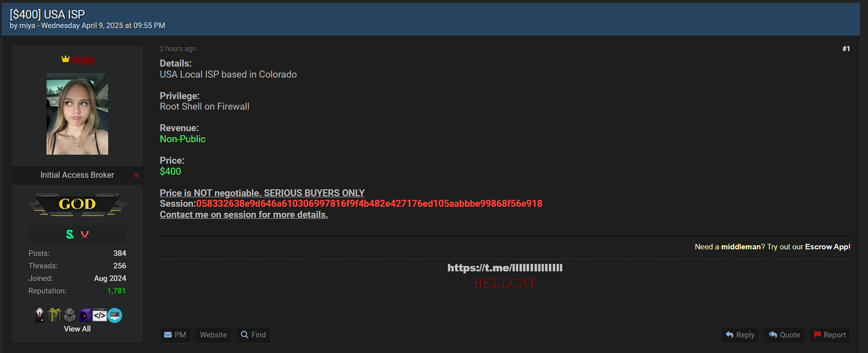Find all posts with the Find button
Screen dimensions: 868x353
pyautogui.click(x=253, y=335)
